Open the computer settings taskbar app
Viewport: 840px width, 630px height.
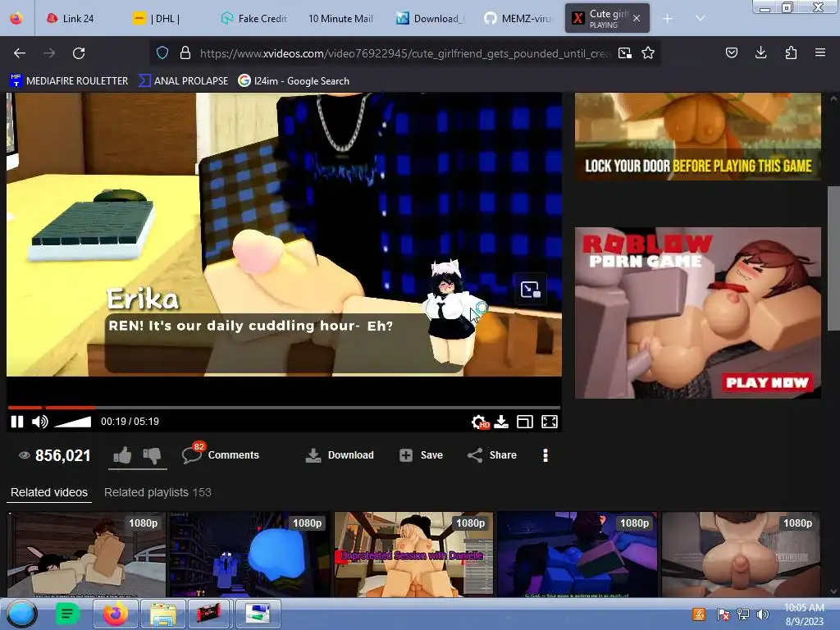tap(258, 614)
